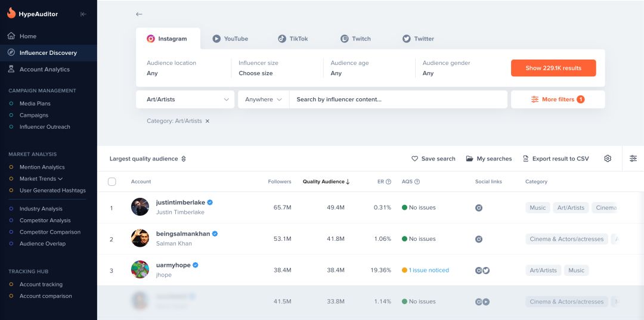Open Account tracking in sidebar

pos(41,284)
